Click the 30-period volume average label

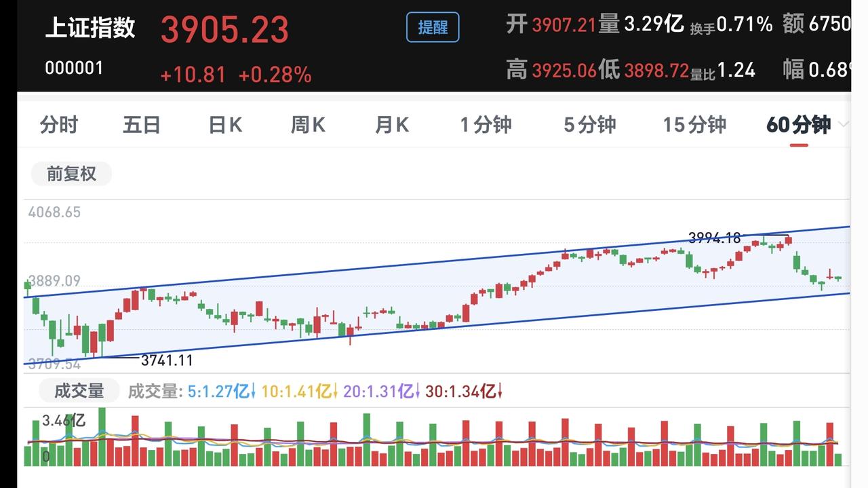[464, 392]
